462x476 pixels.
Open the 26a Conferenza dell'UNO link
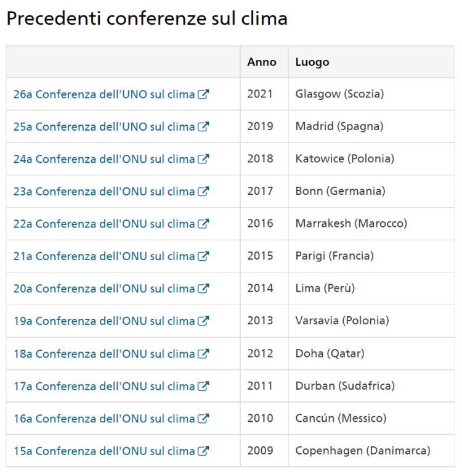tap(103, 95)
